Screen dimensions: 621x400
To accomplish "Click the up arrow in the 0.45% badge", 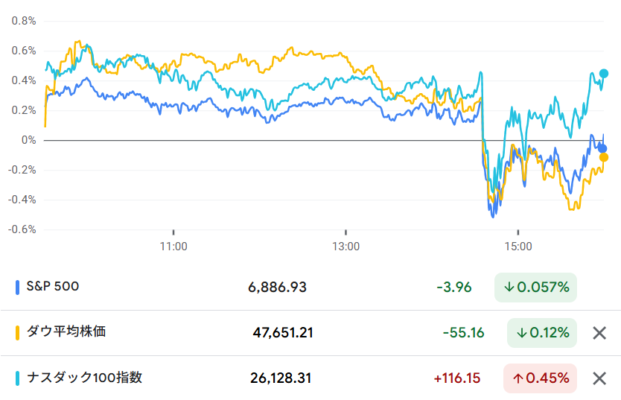I will (x=521, y=378).
